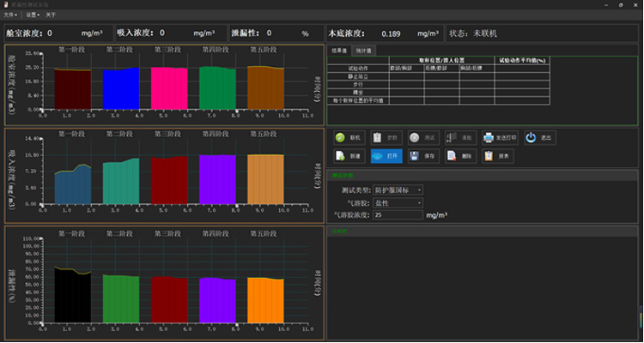Switch to the 统计值 tab
This screenshot has width=644, height=343.
(x=364, y=51)
